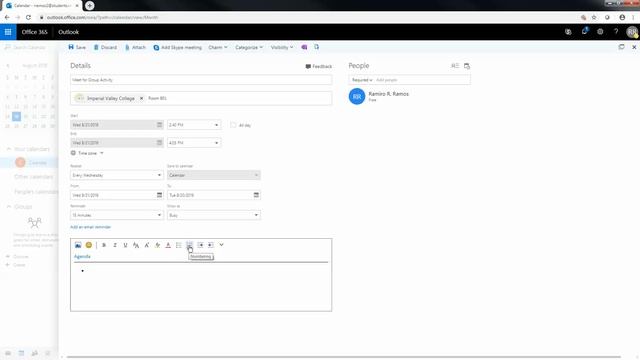Open the Feedback link
This screenshot has width=640, height=360.
pyautogui.click(x=319, y=66)
